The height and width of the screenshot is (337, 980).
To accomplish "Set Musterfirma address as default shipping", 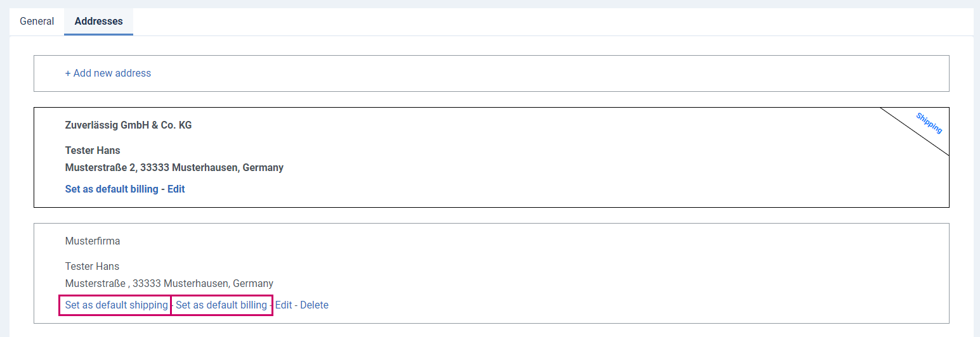I will click(x=115, y=305).
